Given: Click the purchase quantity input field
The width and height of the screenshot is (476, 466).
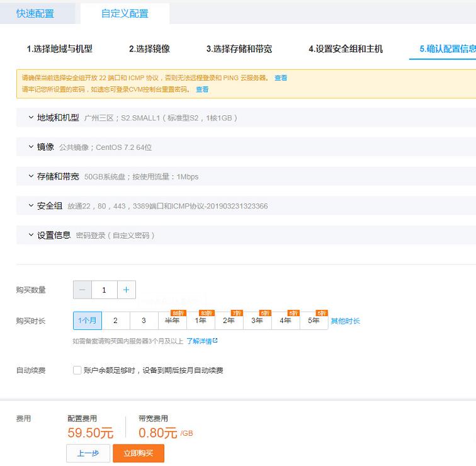Looking at the screenshot, I should (x=104, y=290).
